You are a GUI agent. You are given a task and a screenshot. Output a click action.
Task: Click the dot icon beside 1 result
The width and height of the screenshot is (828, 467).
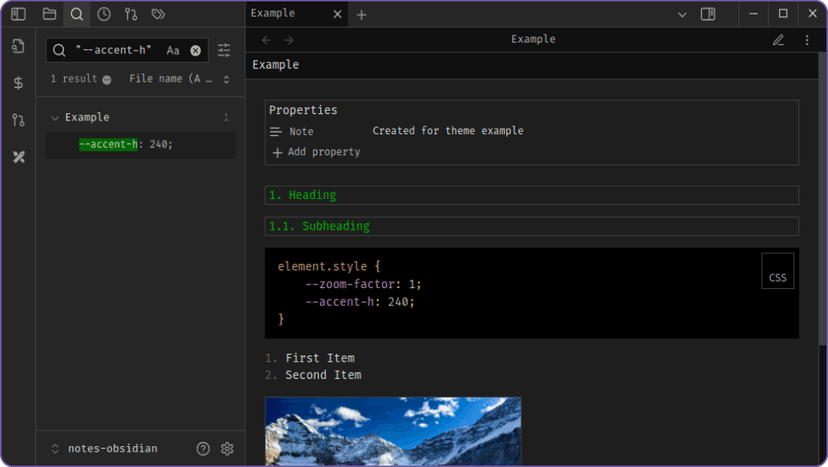107,80
